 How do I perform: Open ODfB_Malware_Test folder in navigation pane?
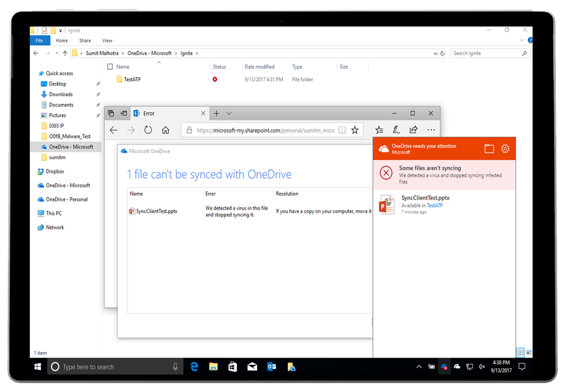(69, 136)
